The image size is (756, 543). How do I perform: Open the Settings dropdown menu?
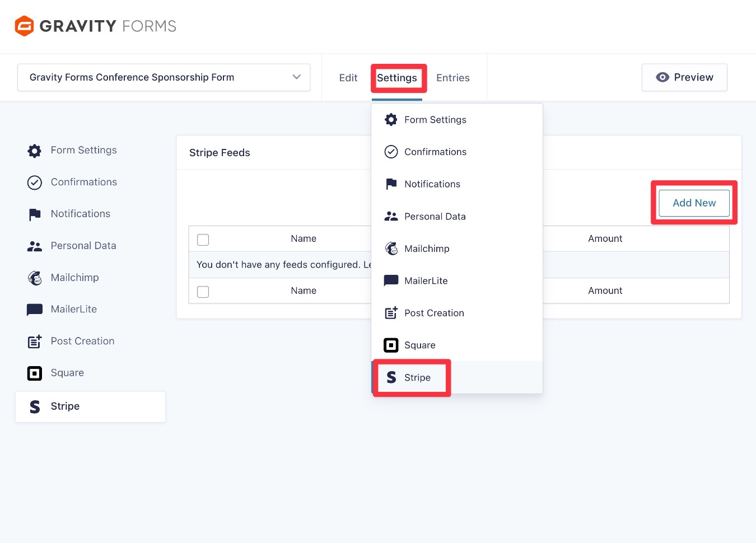click(x=398, y=78)
